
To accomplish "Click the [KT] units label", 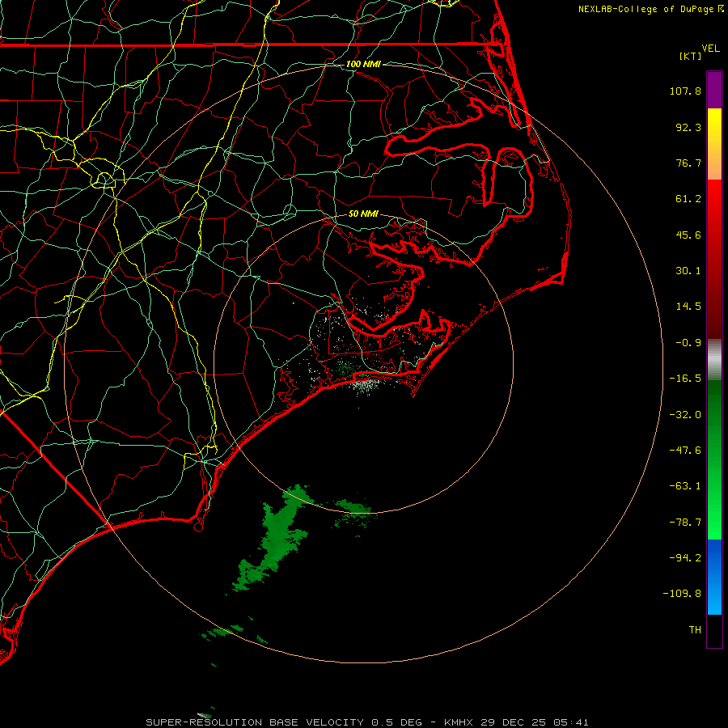I will click(x=691, y=56).
